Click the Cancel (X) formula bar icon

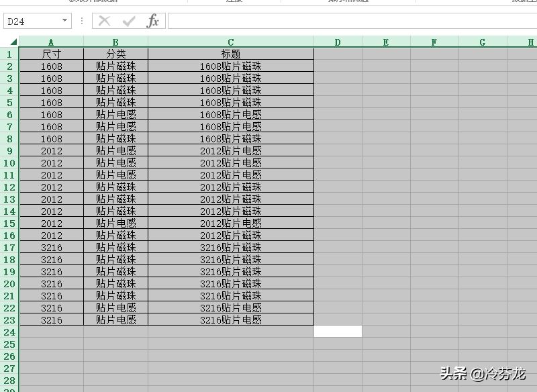tap(104, 21)
